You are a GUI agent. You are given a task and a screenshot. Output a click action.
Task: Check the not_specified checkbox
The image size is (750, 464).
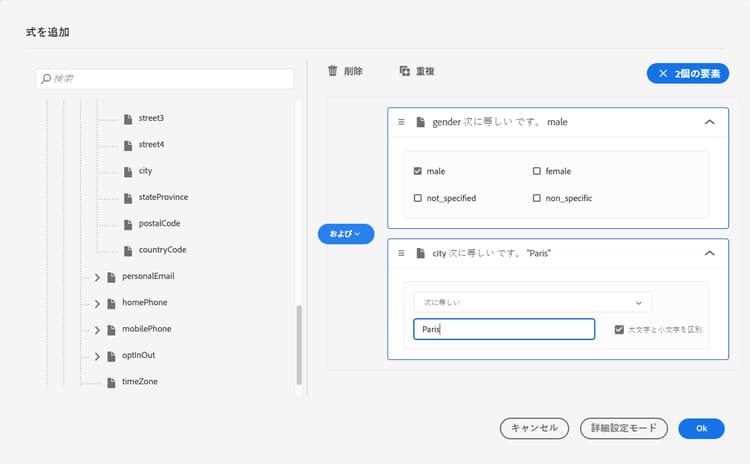418,198
